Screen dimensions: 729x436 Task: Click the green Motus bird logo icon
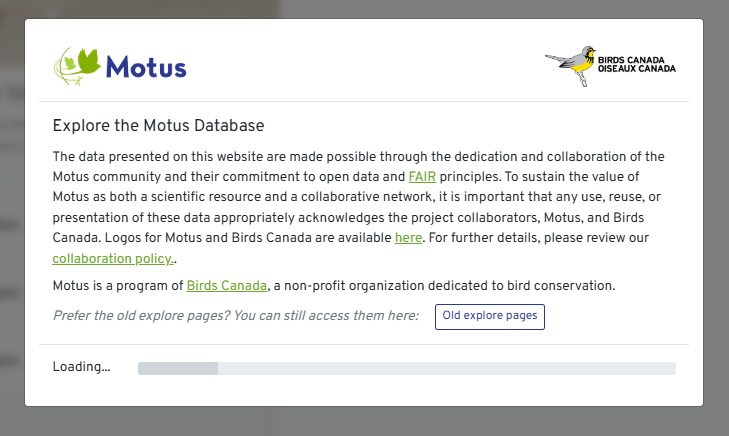[76, 66]
